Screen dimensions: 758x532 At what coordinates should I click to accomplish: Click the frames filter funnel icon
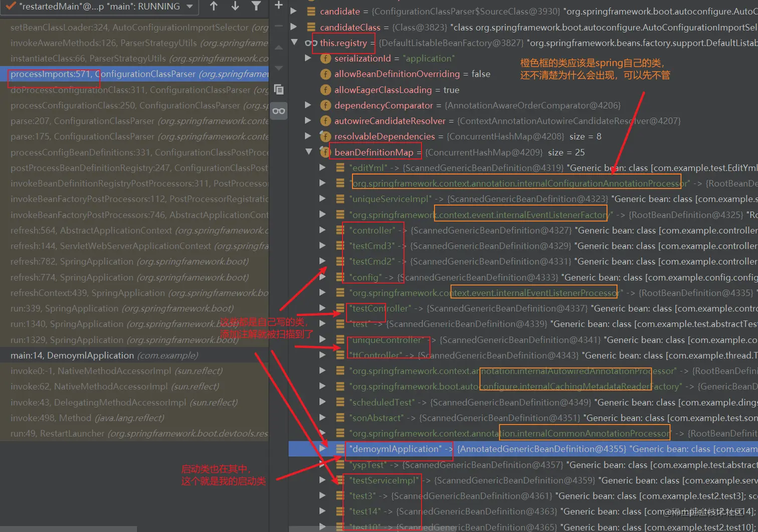point(256,6)
